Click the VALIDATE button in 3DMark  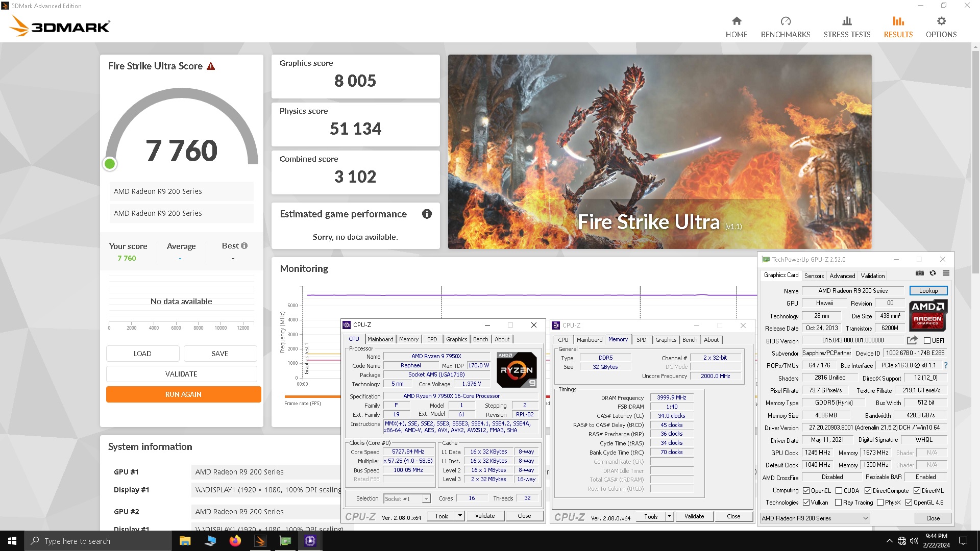click(181, 374)
